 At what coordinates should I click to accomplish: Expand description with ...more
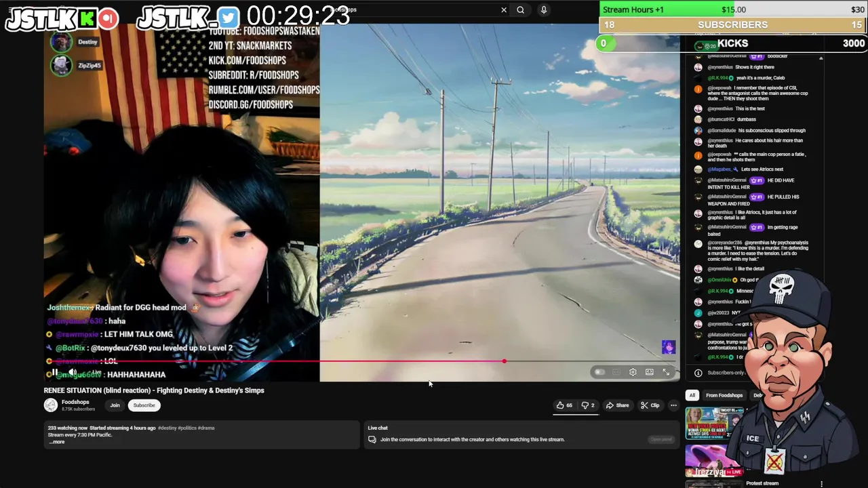pos(58,442)
